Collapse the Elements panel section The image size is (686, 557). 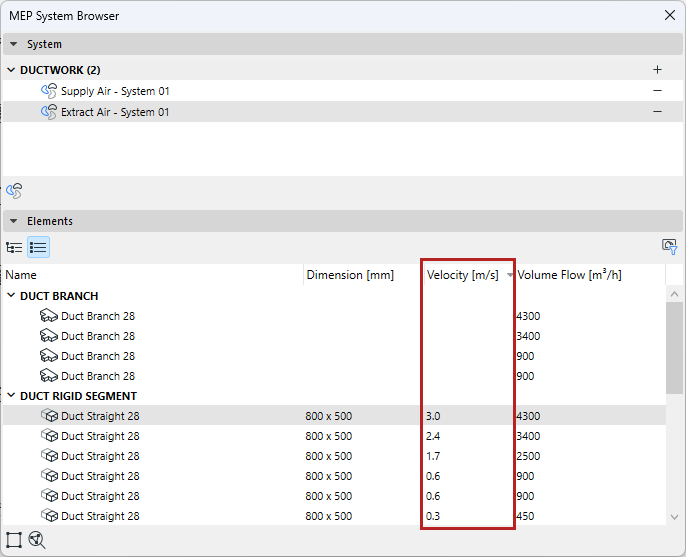coord(14,221)
